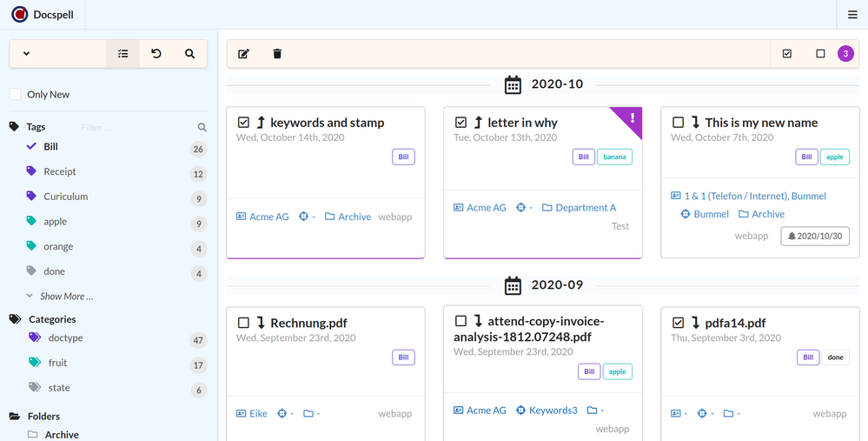Select the Receipt tag filter

click(x=60, y=172)
